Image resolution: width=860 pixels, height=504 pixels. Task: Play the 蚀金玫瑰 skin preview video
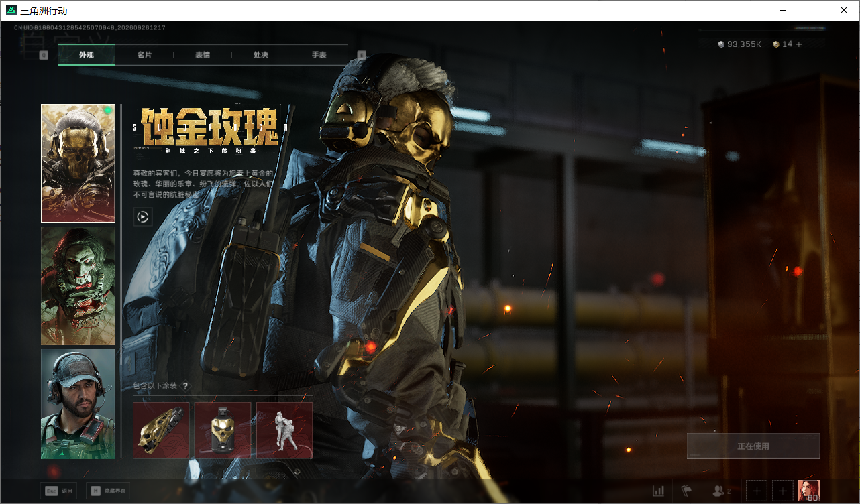(x=143, y=216)
